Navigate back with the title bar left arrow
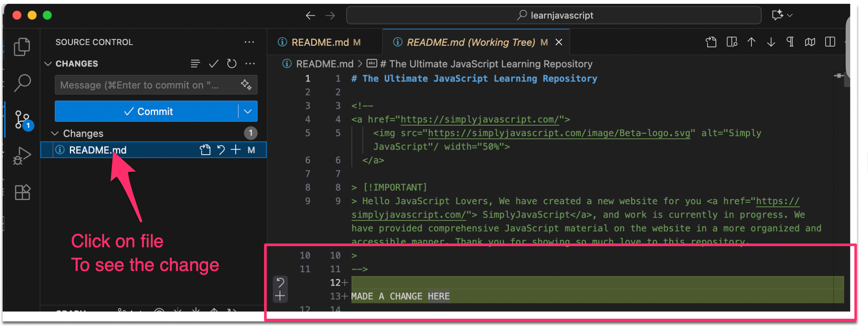868x329 pixels. (x=310, y=15)
